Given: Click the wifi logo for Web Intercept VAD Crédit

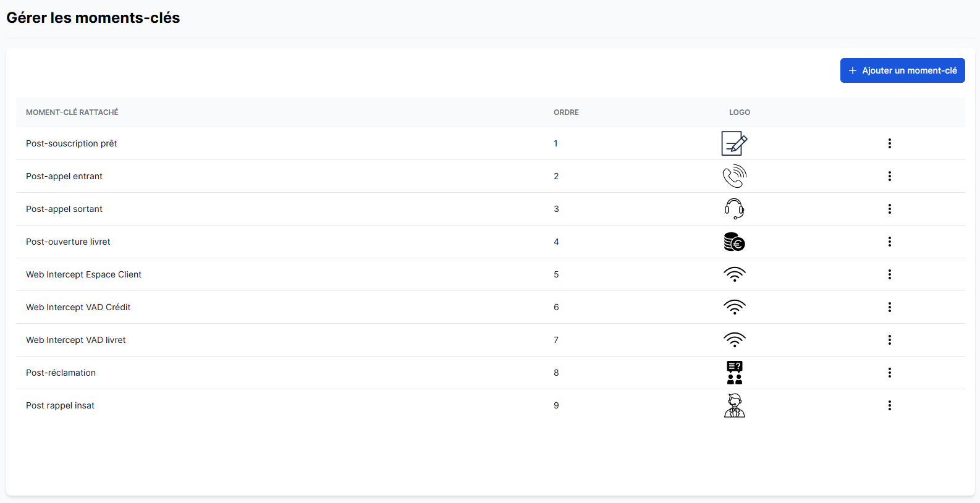Looking at the screenshot, I should [x=734, y=307].
